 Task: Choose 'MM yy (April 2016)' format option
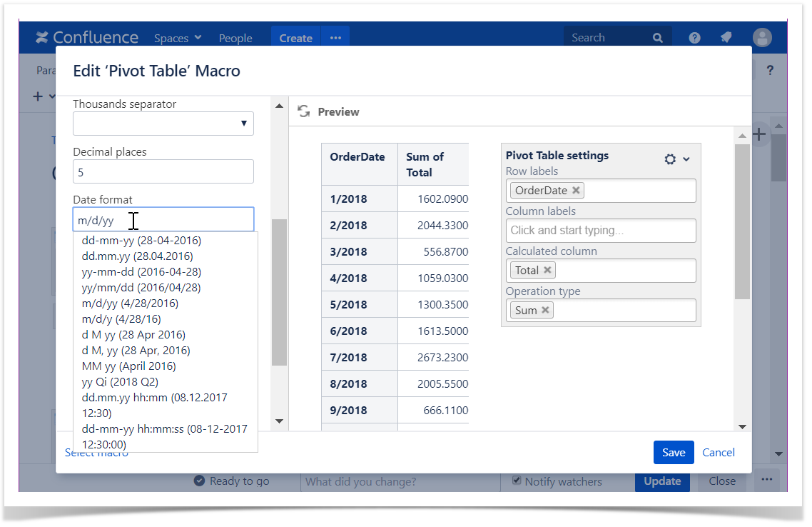coord(128,366)
